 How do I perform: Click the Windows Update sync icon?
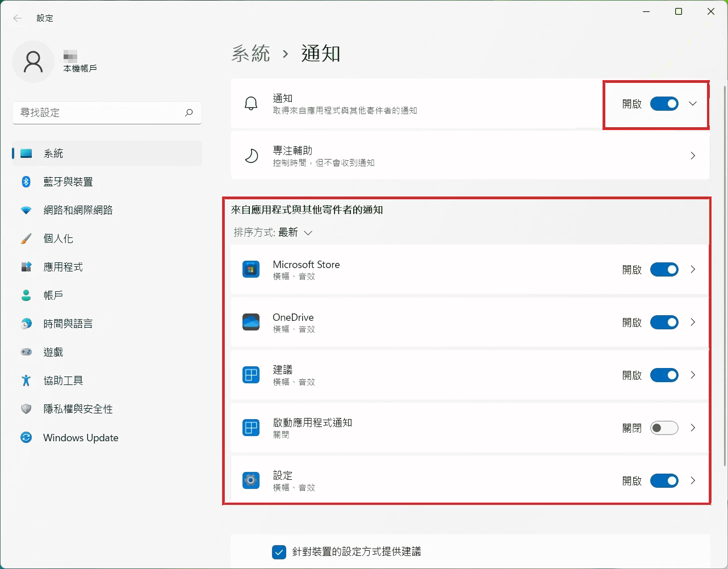pyautogui.click(x=26, y=437)
